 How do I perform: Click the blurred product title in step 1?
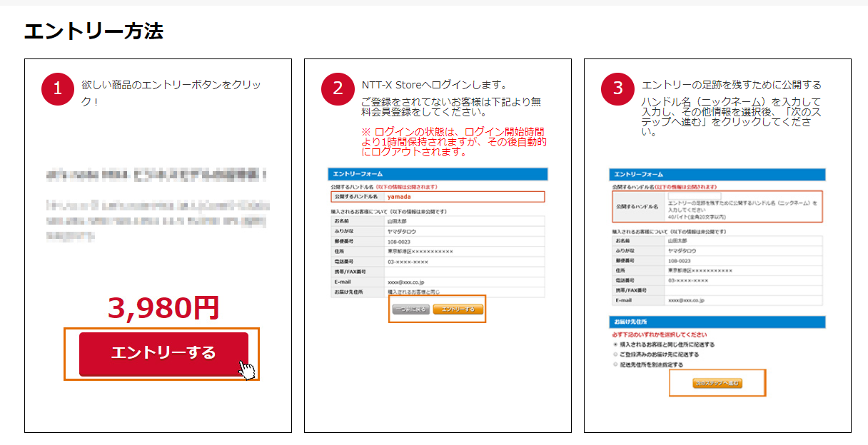pyautogui.click(x=157, y=174)
